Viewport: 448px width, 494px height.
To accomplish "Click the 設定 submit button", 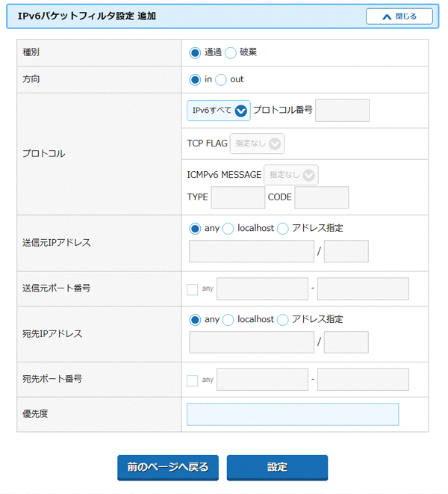I will pos(277,467).
